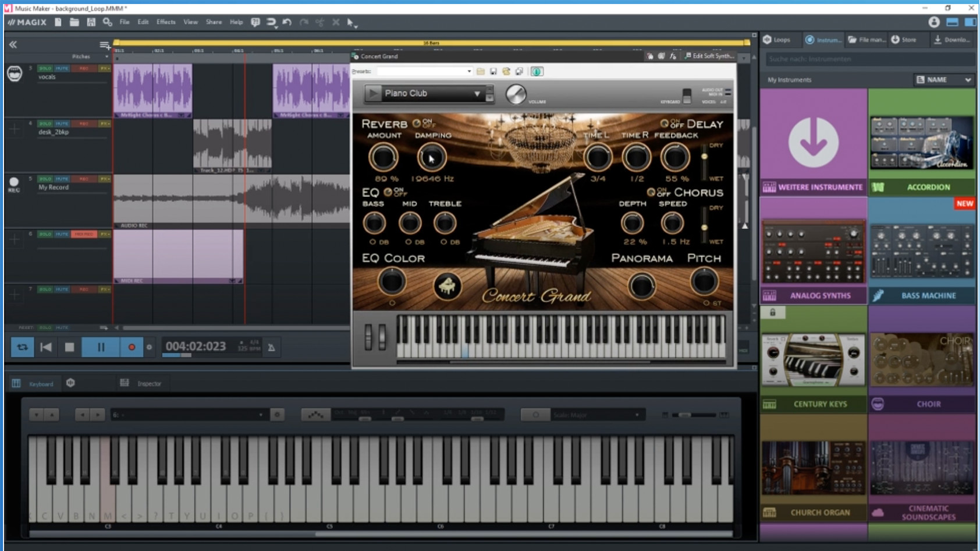Click the green power icon beside presets
This screenshot has width=980, height=551.
(x=537, y=72)
